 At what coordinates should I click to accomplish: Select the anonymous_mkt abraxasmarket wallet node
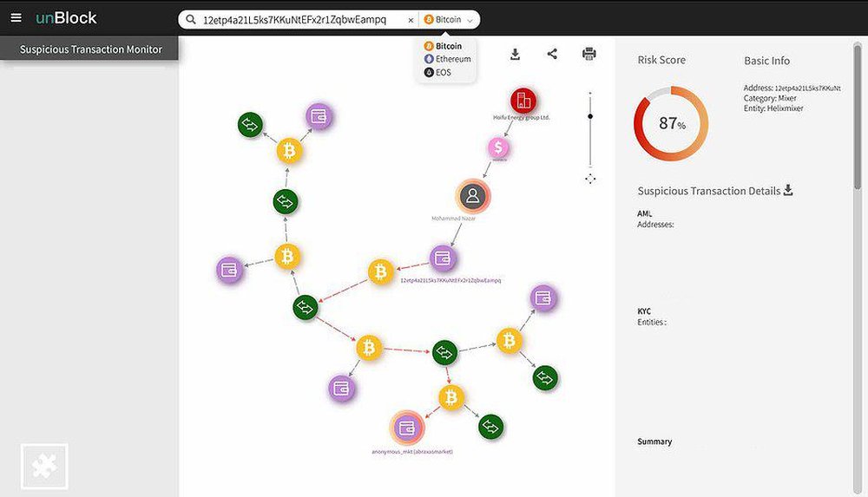pyautogui.click(x=407, y=428)
